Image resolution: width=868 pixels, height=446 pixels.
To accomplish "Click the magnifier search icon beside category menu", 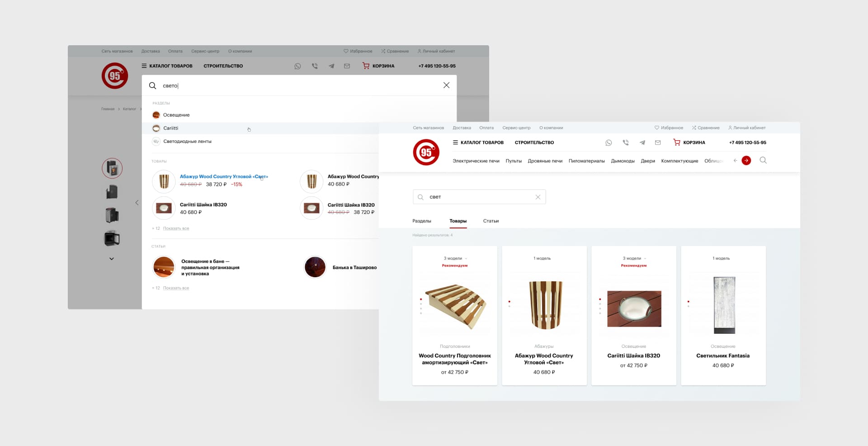I will (x=763, y=160).
